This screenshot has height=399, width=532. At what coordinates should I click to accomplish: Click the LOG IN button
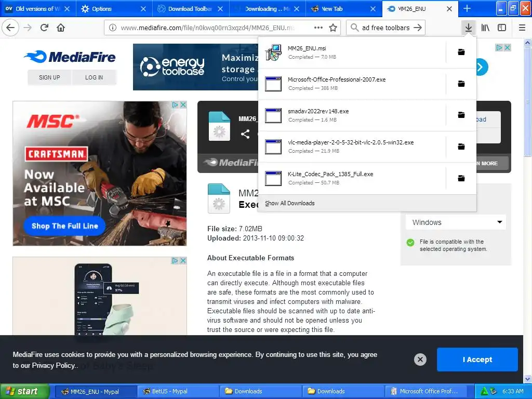pyautogui.click(x=94, y=77)
